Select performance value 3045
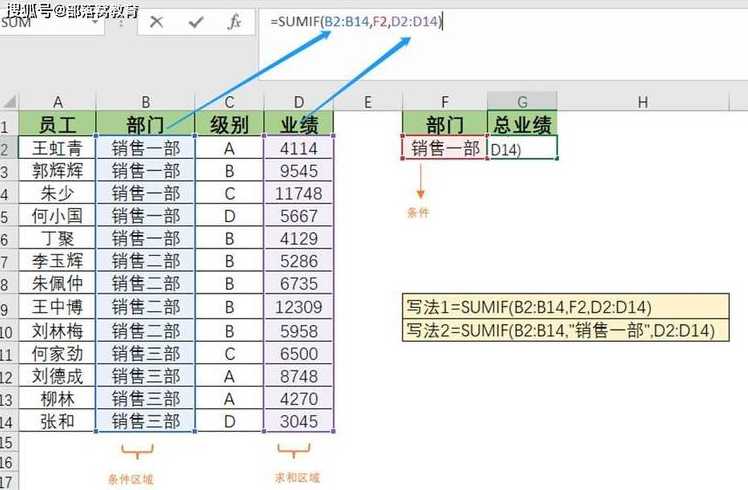Viewport: 748px width, 490px height. [x=299, y=421]
